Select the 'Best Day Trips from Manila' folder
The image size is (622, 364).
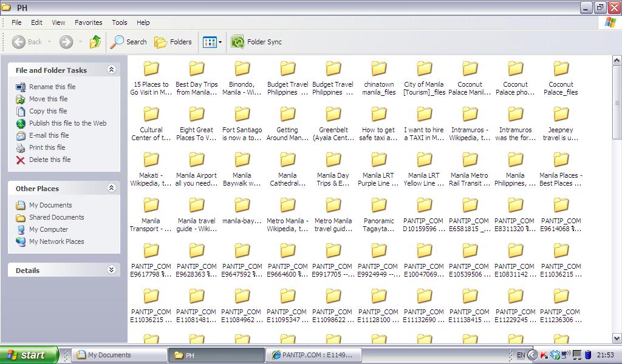tap(196, 78)
